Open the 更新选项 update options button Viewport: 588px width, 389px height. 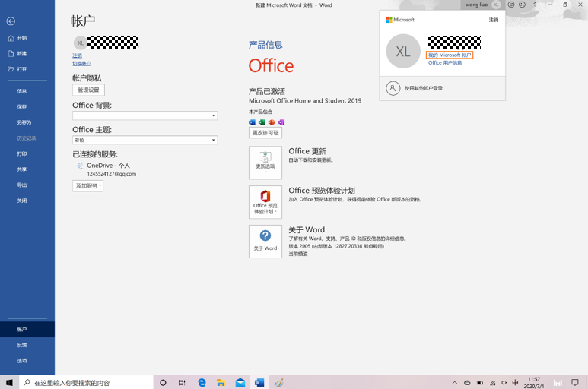(x=265, y=163)
